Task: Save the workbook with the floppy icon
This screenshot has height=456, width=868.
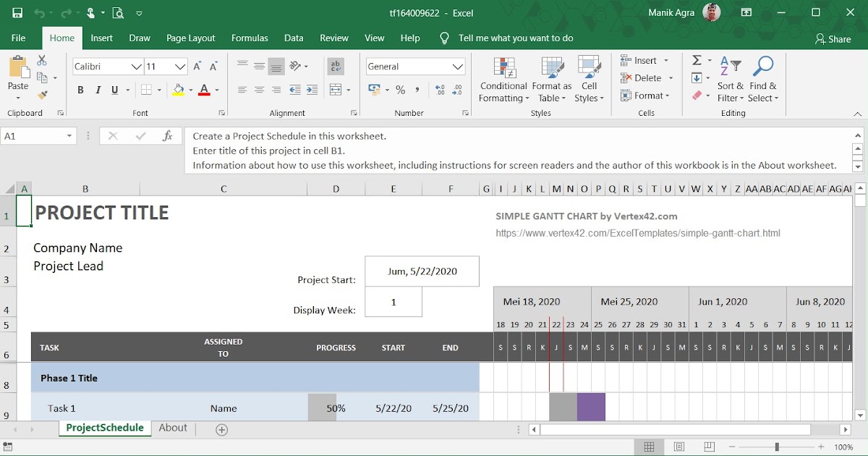Action: (x=17, y=13)
